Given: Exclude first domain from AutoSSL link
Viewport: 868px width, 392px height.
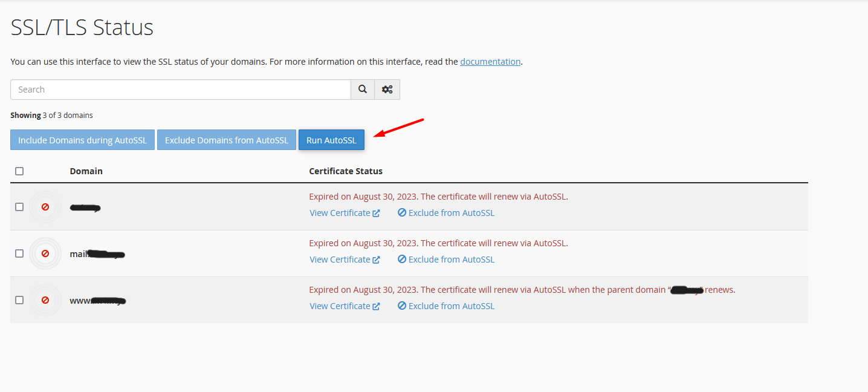Looking at the screenshot, I should pyautogui.click(x=451, y=213).
